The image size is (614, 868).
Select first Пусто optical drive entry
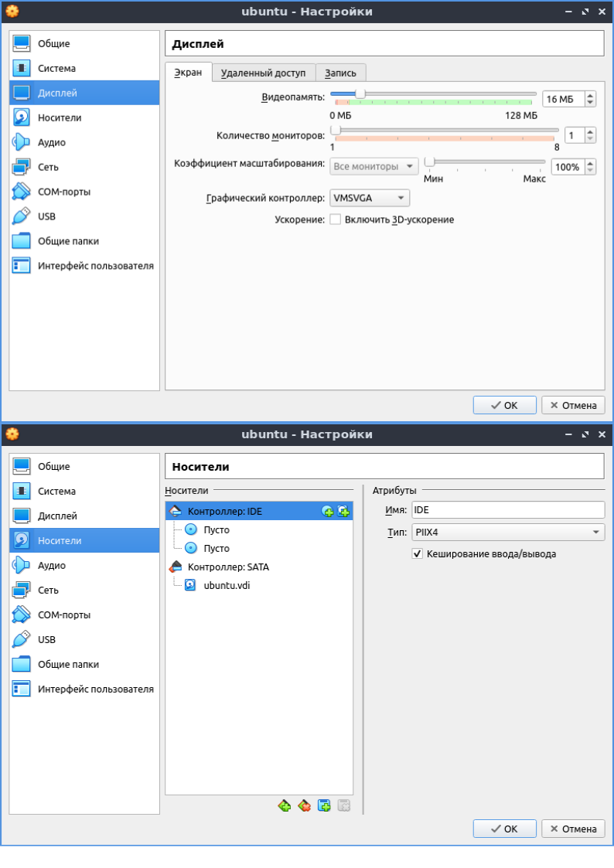[259, 529]
